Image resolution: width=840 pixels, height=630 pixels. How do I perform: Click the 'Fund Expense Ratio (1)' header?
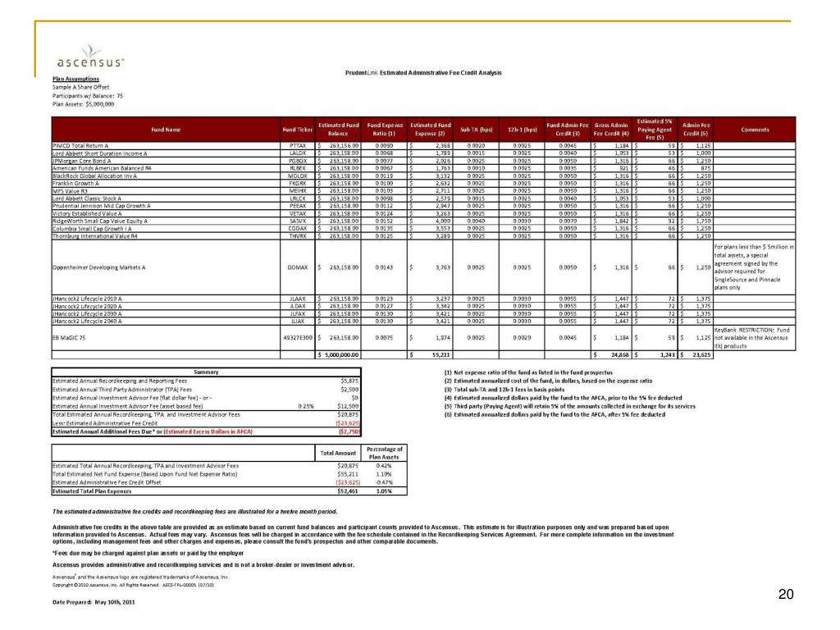point(385,130)
